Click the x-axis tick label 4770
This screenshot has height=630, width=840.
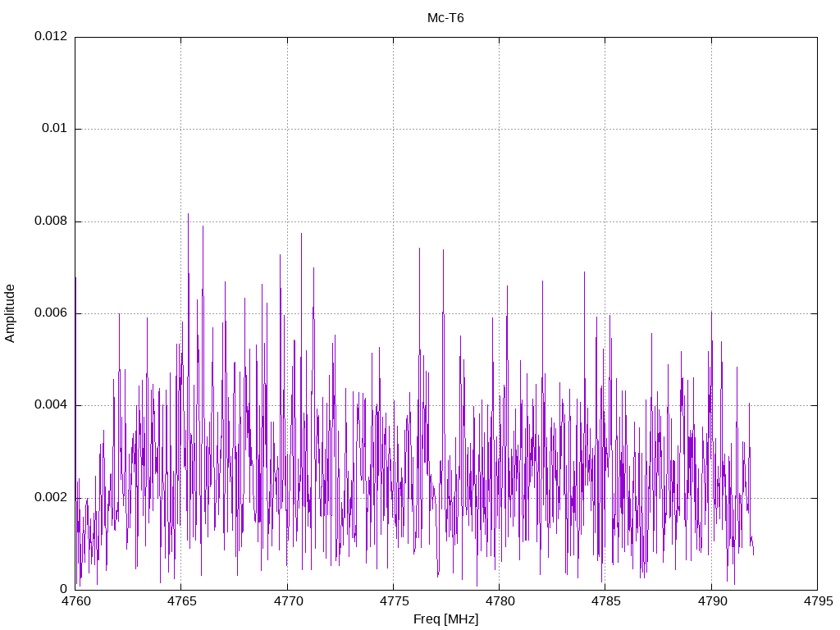pyautogui.click(x=288, y=601)
